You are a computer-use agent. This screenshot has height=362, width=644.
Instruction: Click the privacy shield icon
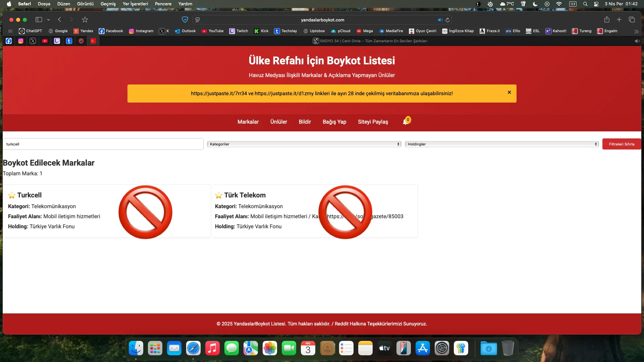(x=185, y=20)
